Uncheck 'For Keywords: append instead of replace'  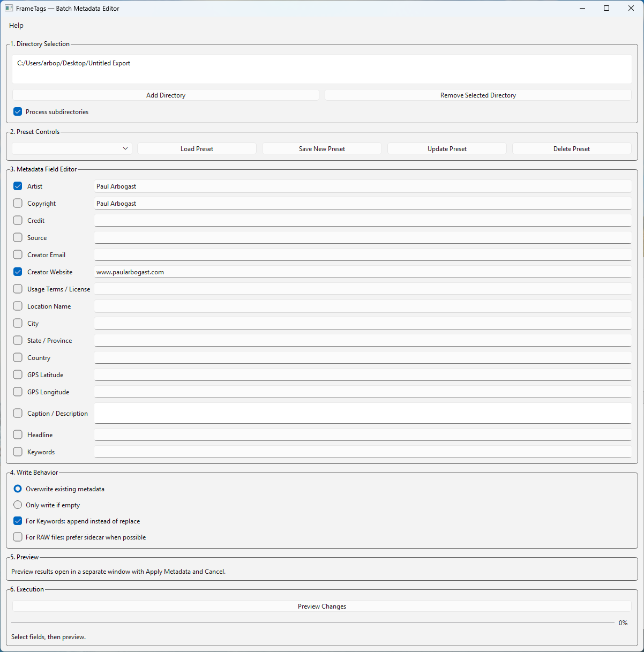[x=17, y=521]
